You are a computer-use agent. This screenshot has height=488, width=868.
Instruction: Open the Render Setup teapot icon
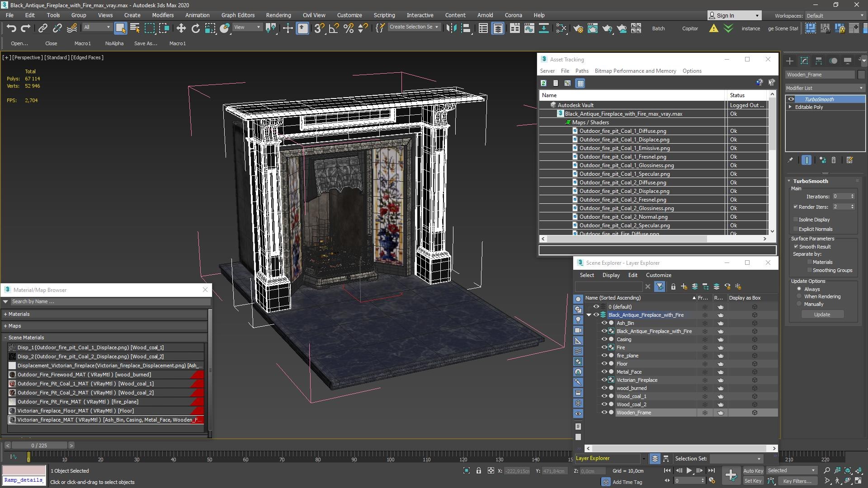578,28
